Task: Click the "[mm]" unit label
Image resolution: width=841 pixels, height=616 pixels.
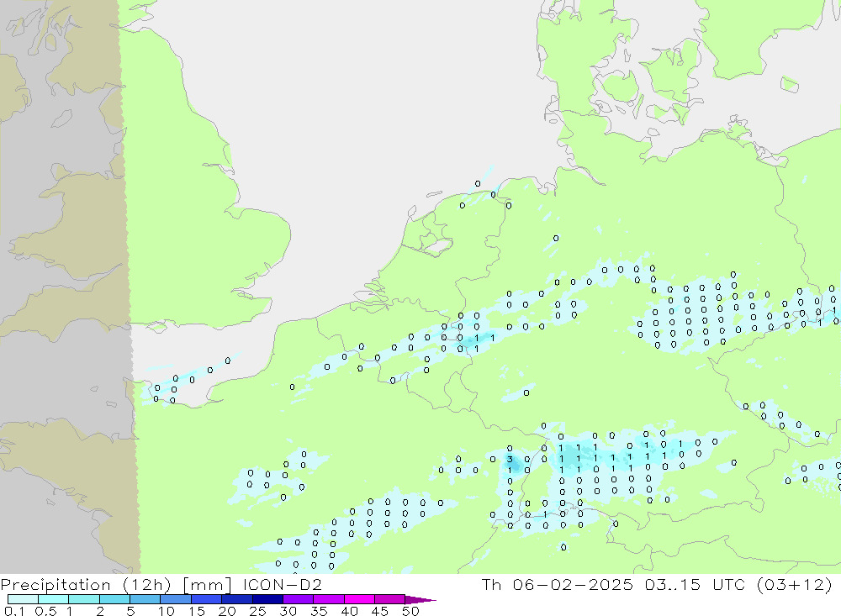Action: (207, 585)
